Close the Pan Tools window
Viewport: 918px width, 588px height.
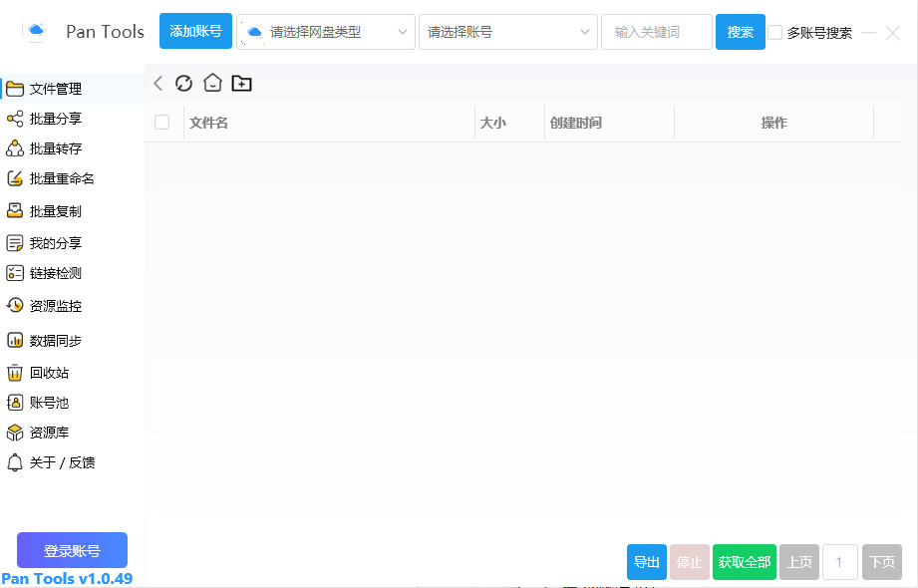tap(893, 33)
